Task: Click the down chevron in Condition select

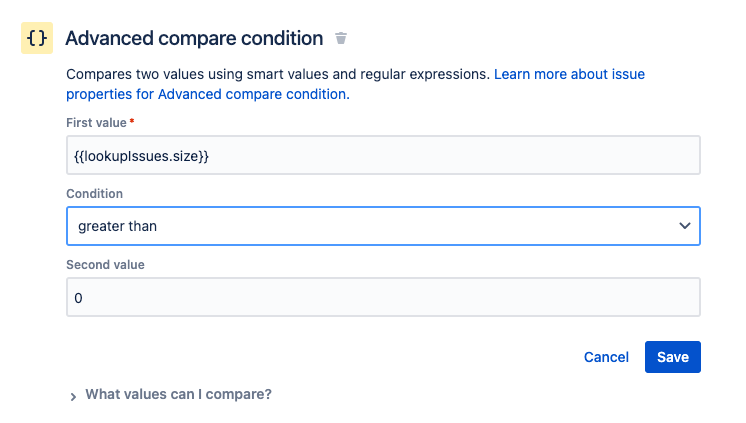Action: 685,226
